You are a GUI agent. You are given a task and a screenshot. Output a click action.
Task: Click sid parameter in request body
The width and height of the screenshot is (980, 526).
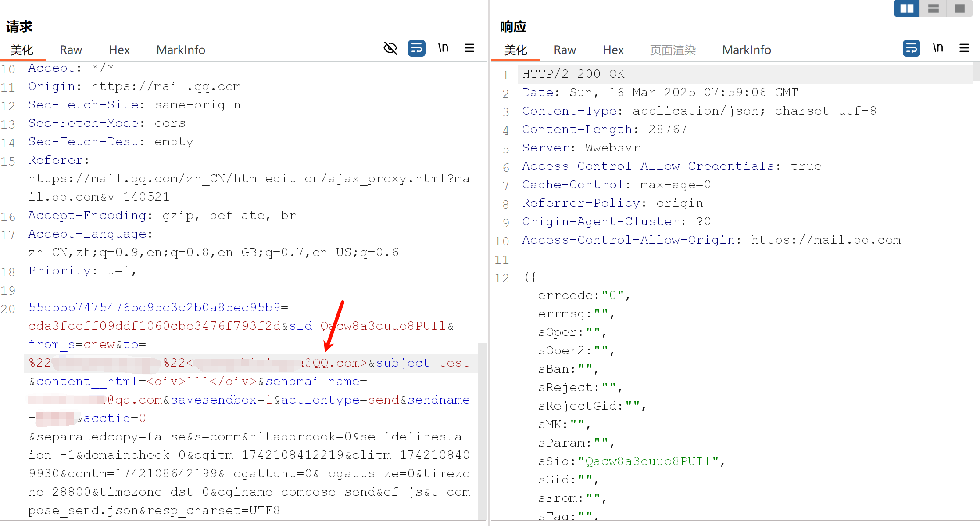click(367, 326)
